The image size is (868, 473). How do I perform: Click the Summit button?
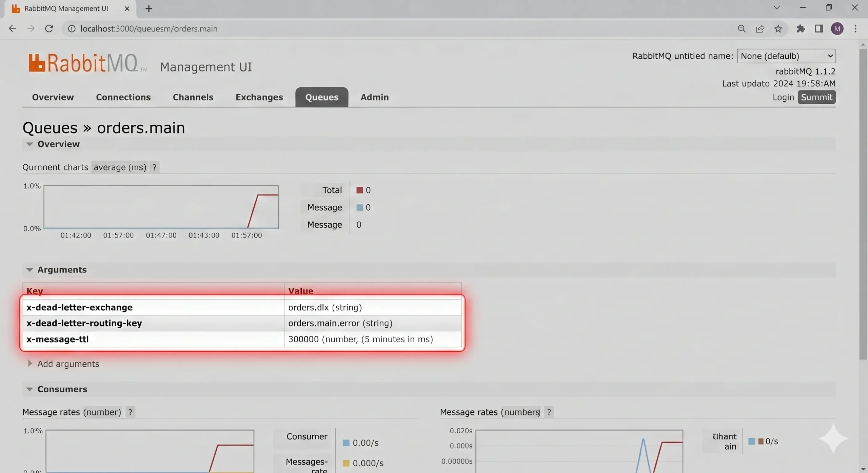(x=816, y=97)
